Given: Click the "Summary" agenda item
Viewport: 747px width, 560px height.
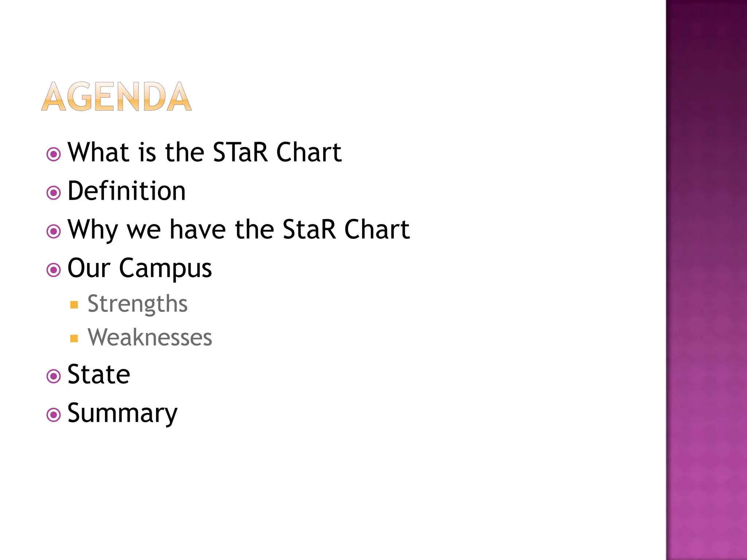Looking at the screenshot, I should click(x=122, y=413).
